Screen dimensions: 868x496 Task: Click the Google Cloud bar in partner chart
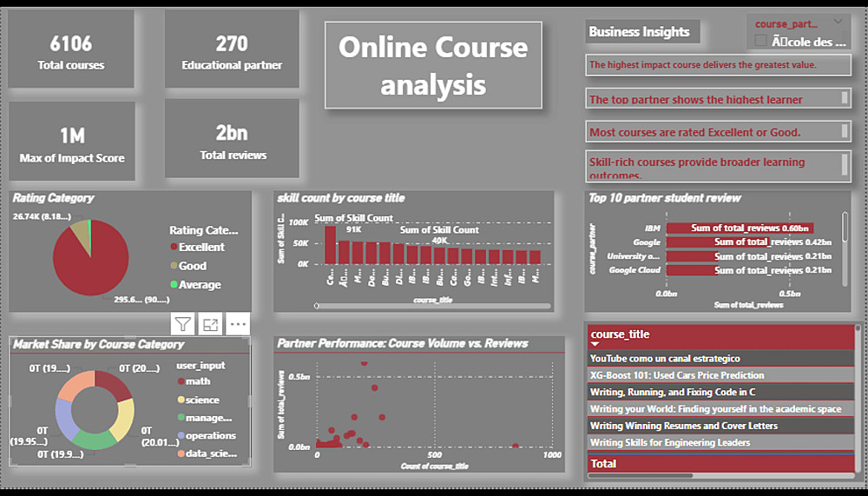point(692,270)
